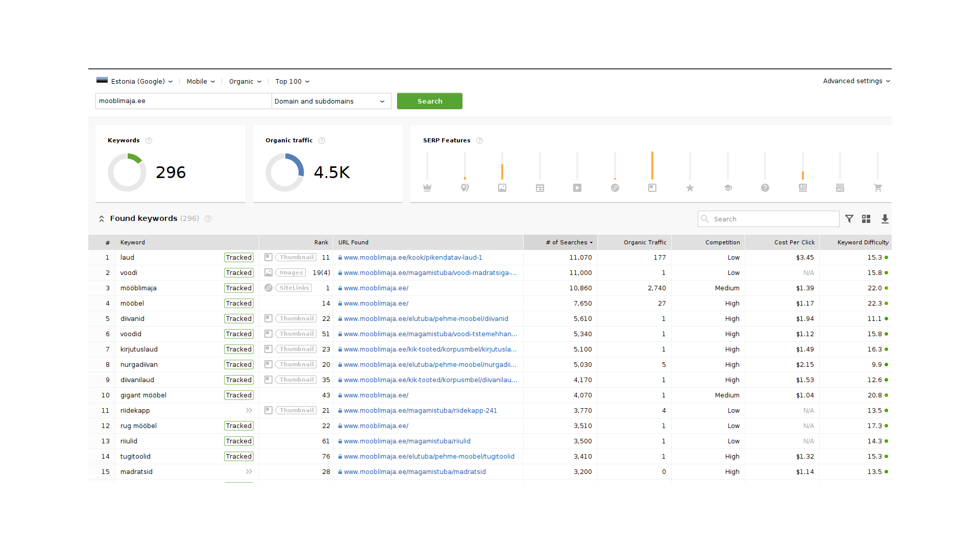This screenshot has width=980, height=551.
Task: Click the video SERP feature icon
Action: pos(577,188)
